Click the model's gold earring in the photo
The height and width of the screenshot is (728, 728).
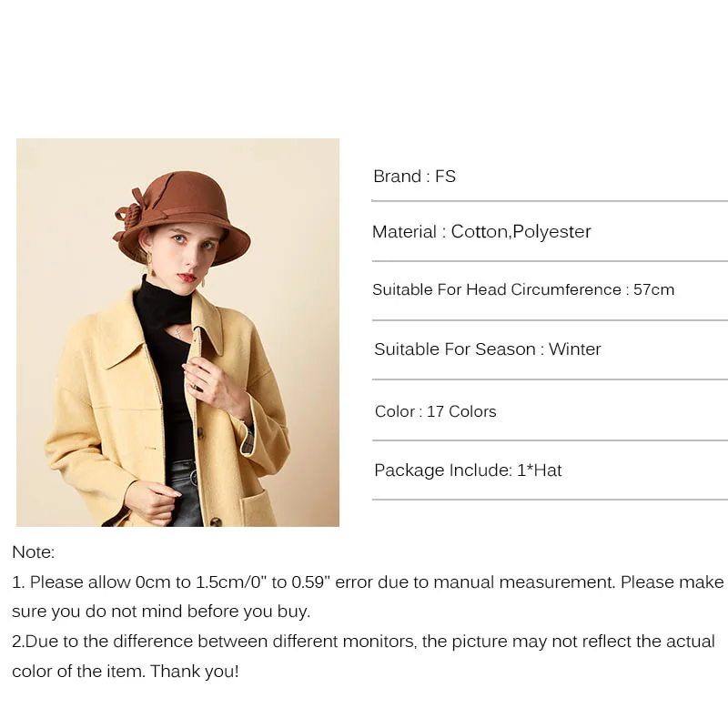click(148, 265)
